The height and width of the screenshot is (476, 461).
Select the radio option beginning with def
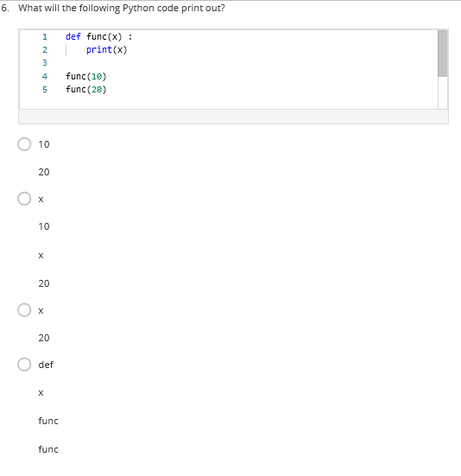tap(24, 365)
